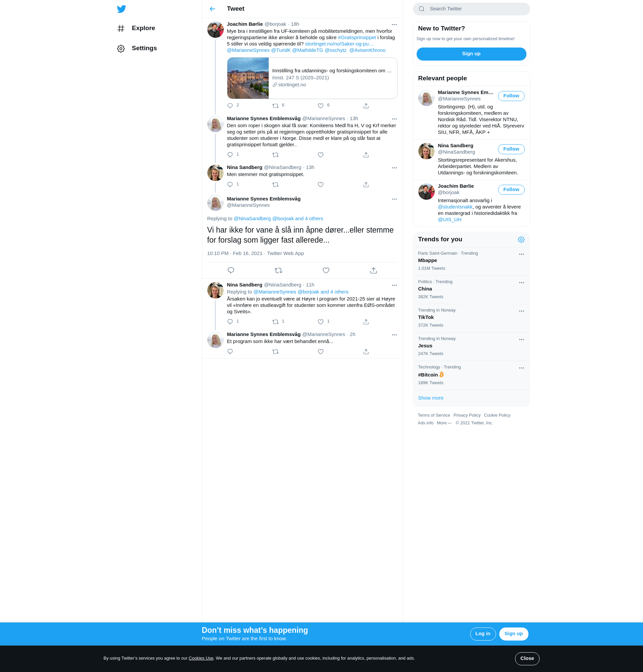Open Settings in the left sidebar

144,48
